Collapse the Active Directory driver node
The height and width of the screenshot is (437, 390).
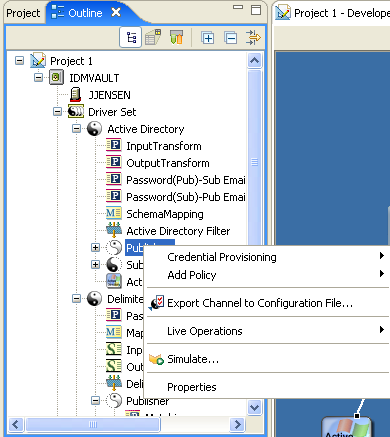(x=77, y=129)
